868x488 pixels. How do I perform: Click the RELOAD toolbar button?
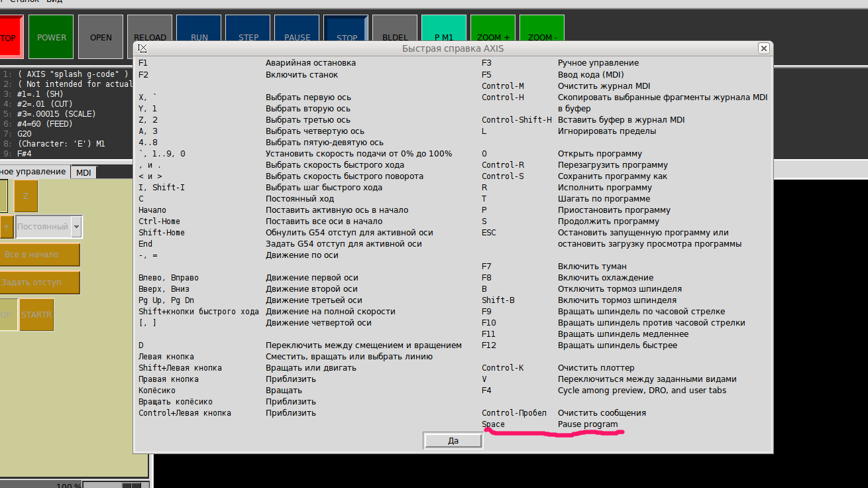tap(150, 37)
